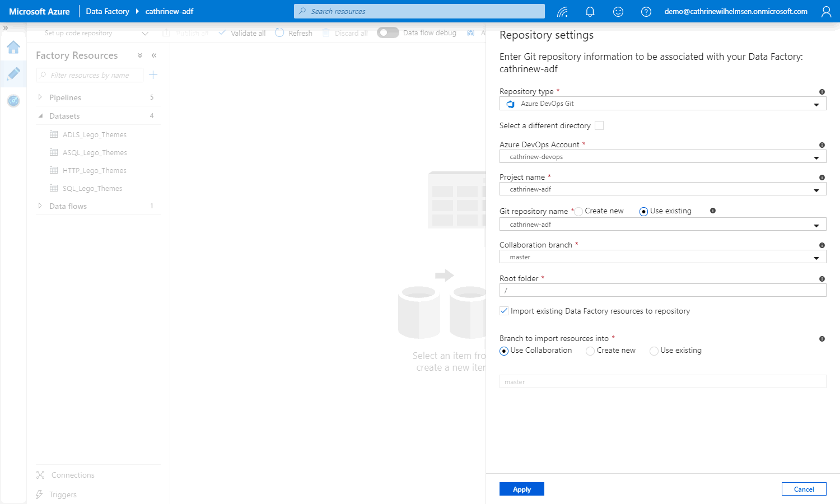Uncheck Import existing Data Factory resources
The width and height of the screenshot is (840, 504).
(x=504, y=311)
